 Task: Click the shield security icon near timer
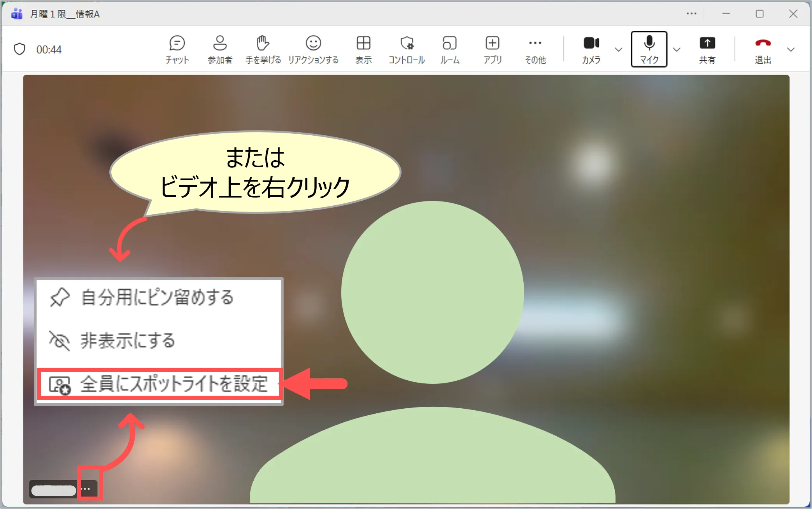19,49
